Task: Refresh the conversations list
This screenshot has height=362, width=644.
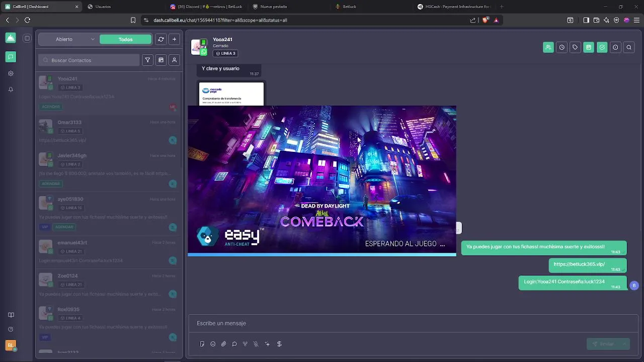Action: (161, 39)
